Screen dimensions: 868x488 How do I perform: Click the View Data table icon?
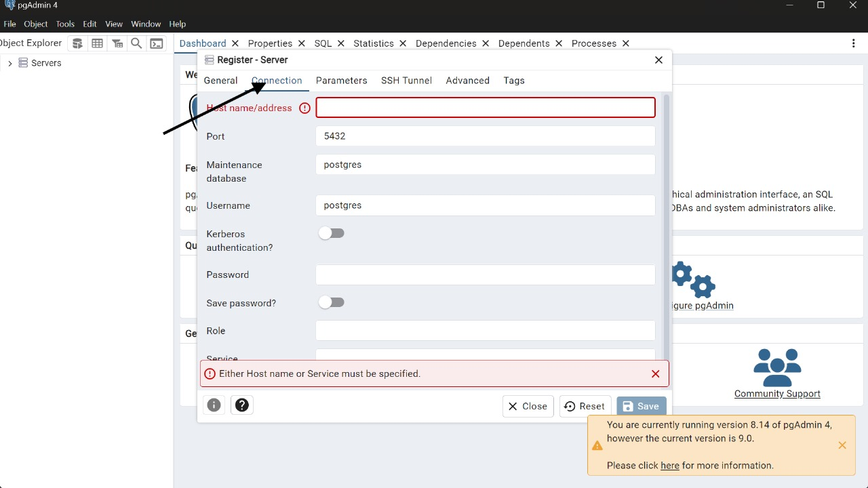click(98, 43)
